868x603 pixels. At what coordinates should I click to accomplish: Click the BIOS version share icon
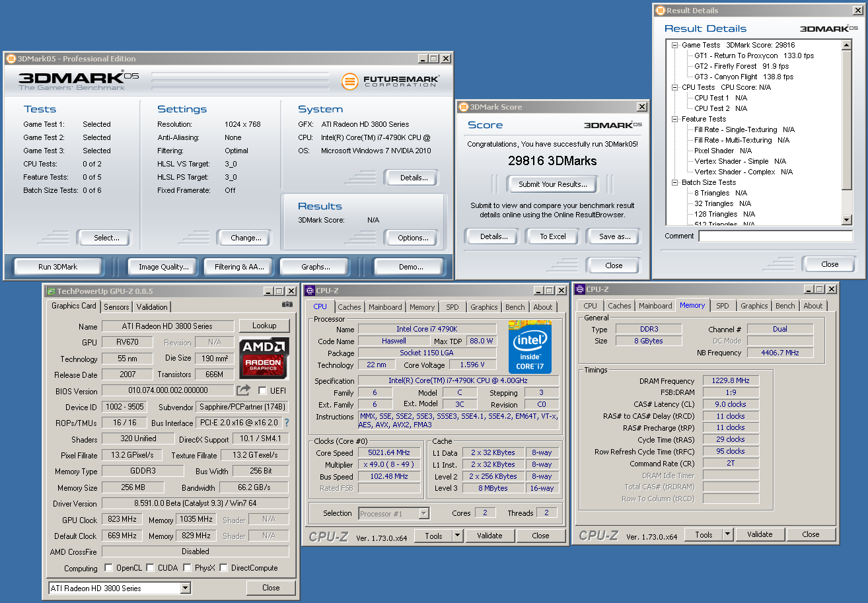point(244,390)
